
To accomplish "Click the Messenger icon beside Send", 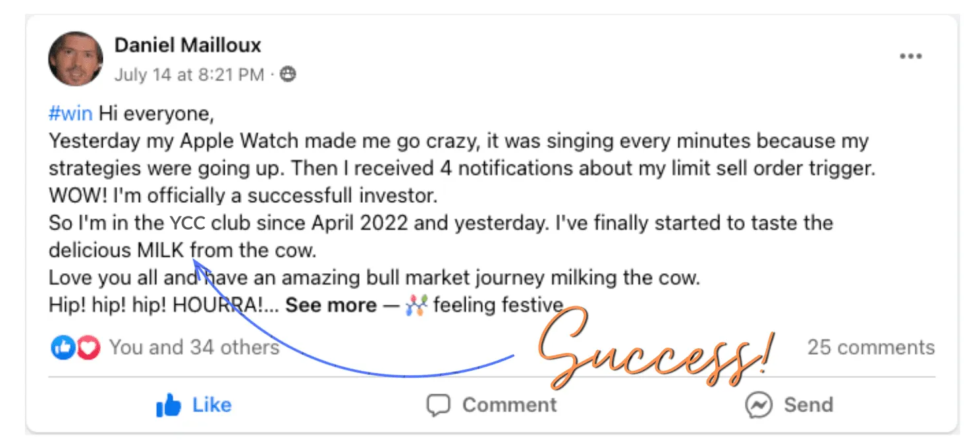I will pos(759,406).
